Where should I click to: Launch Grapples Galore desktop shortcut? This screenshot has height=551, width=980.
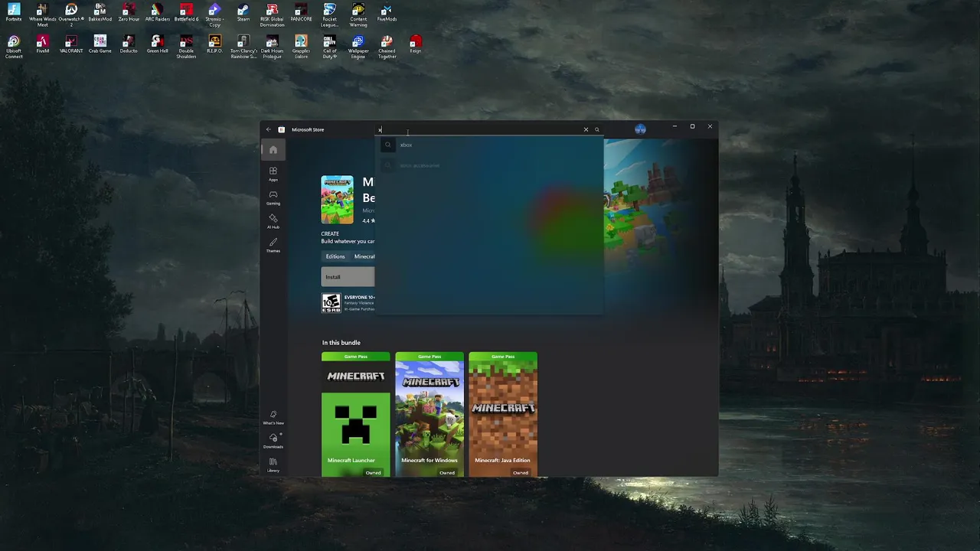(x=301, y=47)
